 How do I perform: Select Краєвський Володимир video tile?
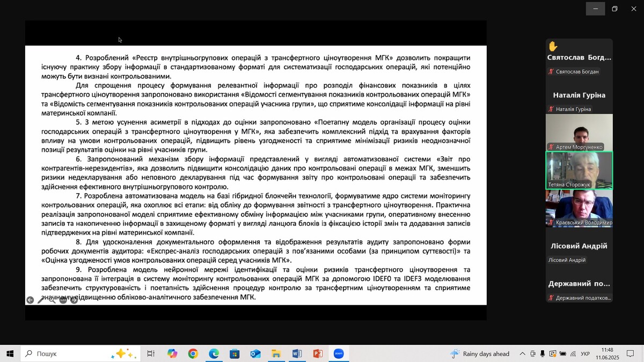(x=579, y=208)
